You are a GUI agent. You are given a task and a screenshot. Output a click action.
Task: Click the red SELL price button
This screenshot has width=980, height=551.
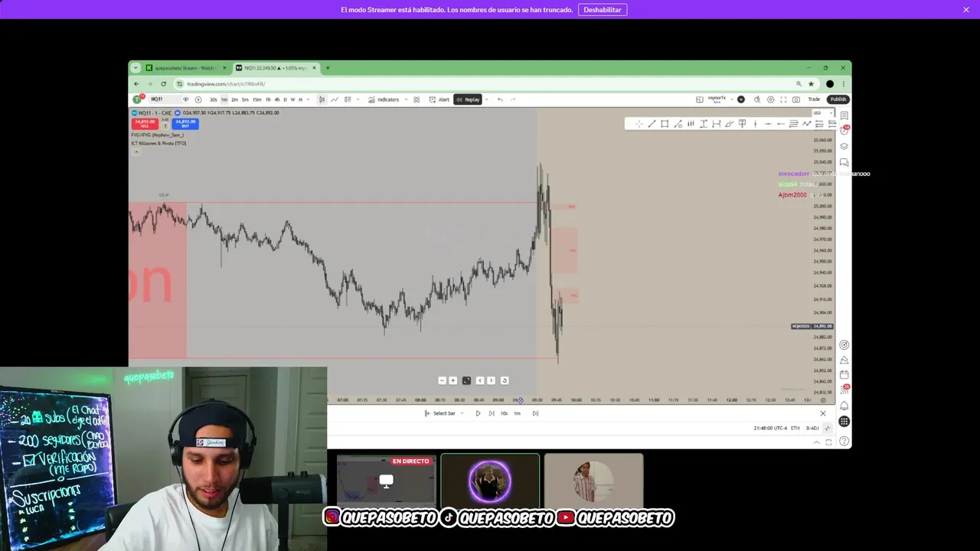click(x=144, y=123)
